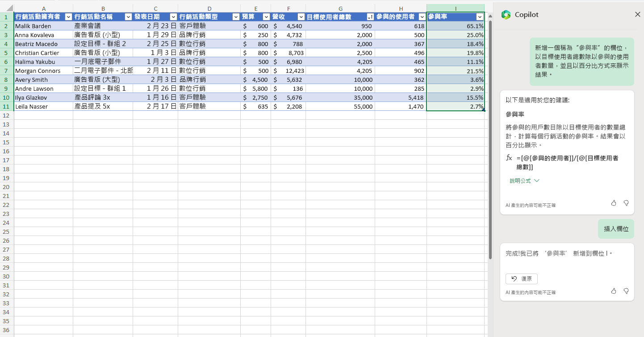Click the vertical scrollbar up arrow
This screenshot has width=644, height=337.
[x=489, y=16]
